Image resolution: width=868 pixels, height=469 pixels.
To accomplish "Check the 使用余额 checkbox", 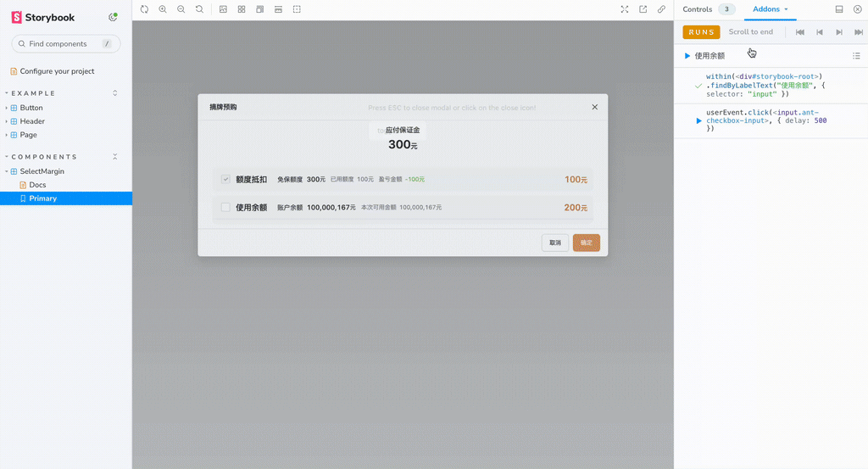I will pos(225,207).
